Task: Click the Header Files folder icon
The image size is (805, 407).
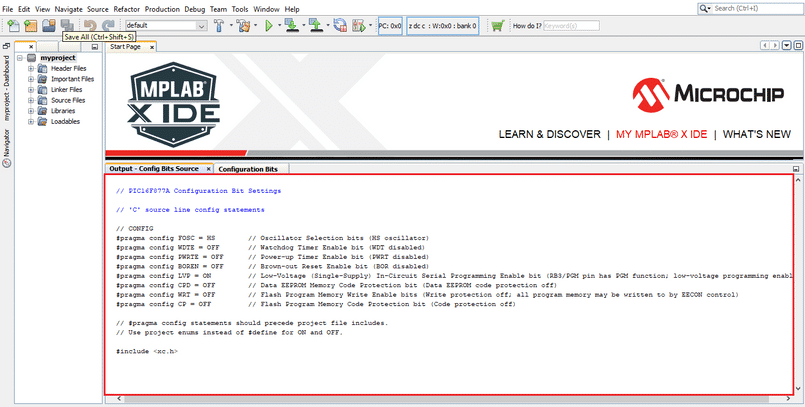Action: (42, 69)
